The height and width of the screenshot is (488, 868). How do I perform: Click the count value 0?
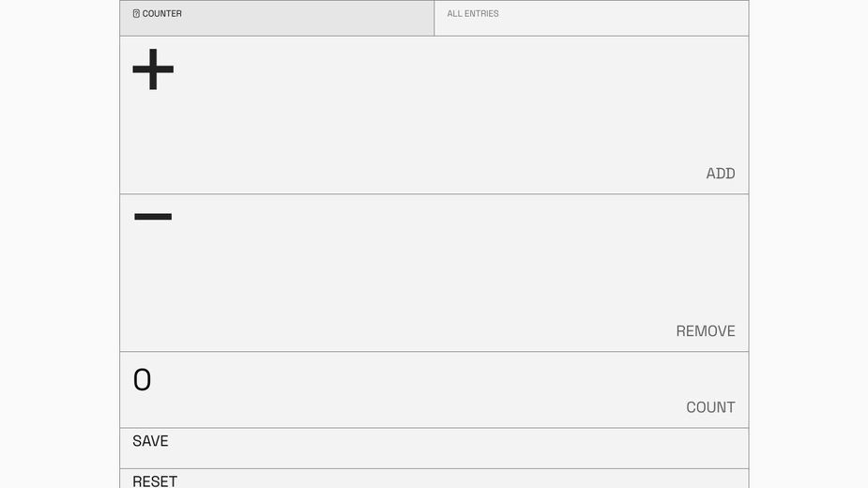click(x=142, y=380)
